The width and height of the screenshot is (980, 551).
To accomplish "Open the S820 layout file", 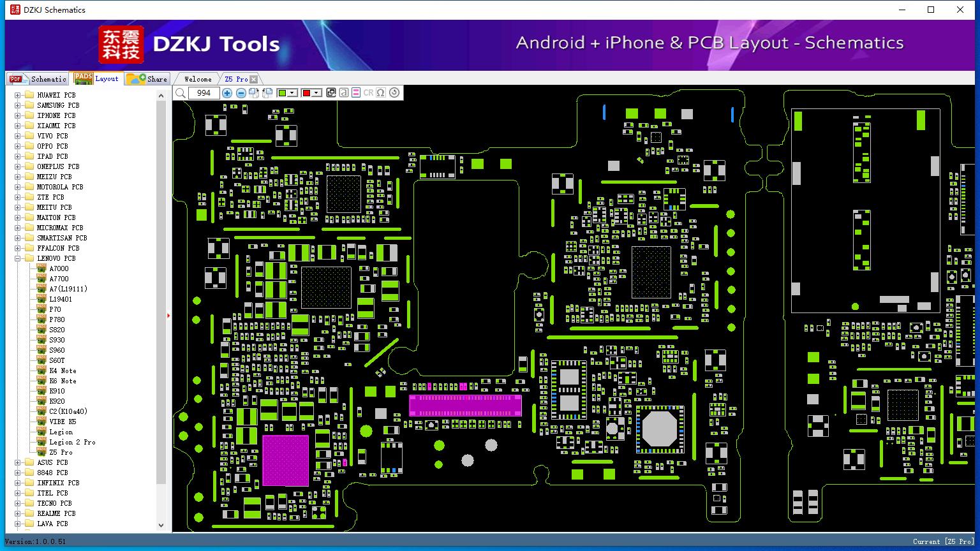I will [57, 330].
